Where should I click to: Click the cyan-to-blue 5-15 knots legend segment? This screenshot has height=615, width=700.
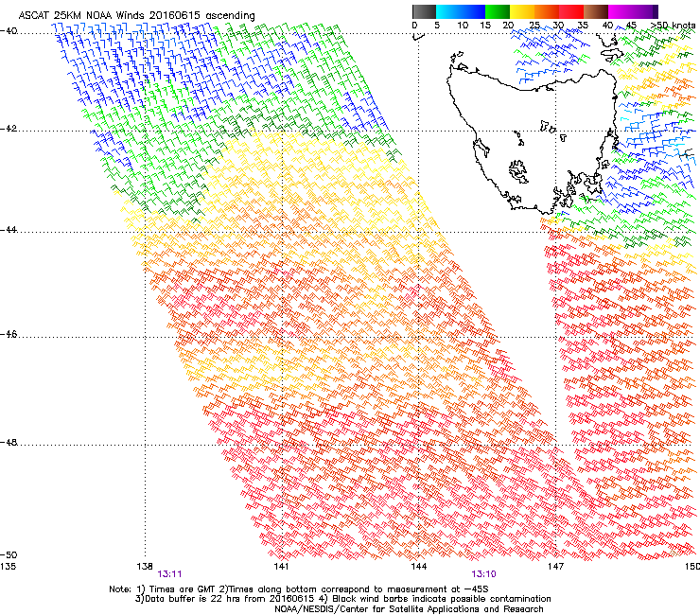[x=461, y=11]
